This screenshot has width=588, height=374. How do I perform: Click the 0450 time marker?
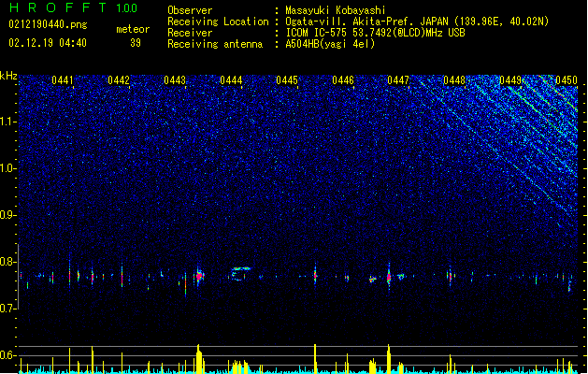(x=566, y=80)
